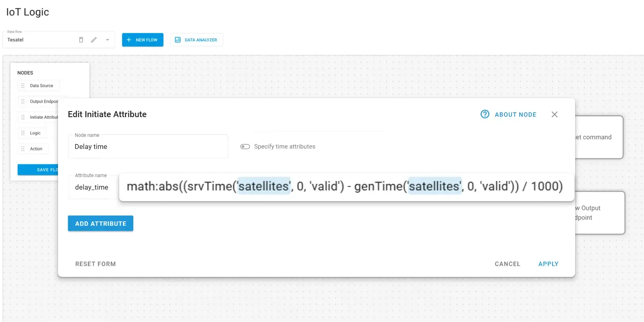Delete the Tesatel data flow via trash icon
Screen dimensions: 644x322
[81, 40]
